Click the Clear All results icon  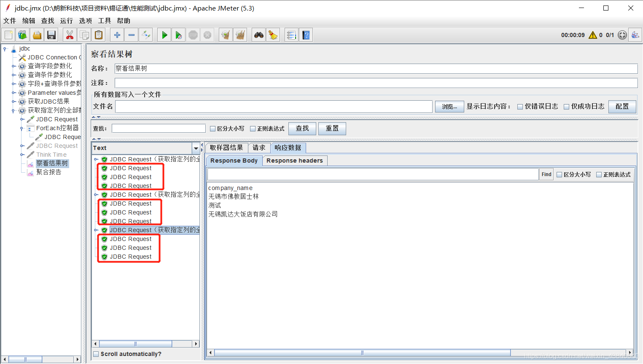click(x=240, y=35)
